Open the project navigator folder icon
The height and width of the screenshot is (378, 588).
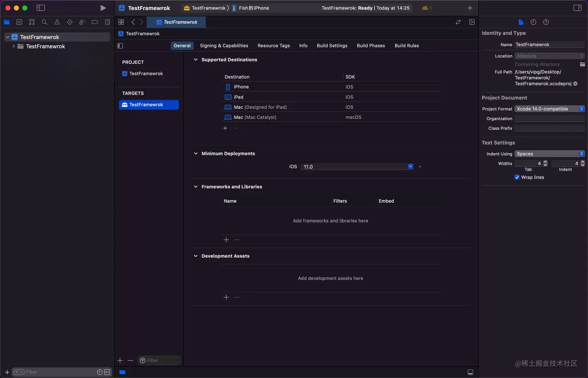tap(7, 22)
